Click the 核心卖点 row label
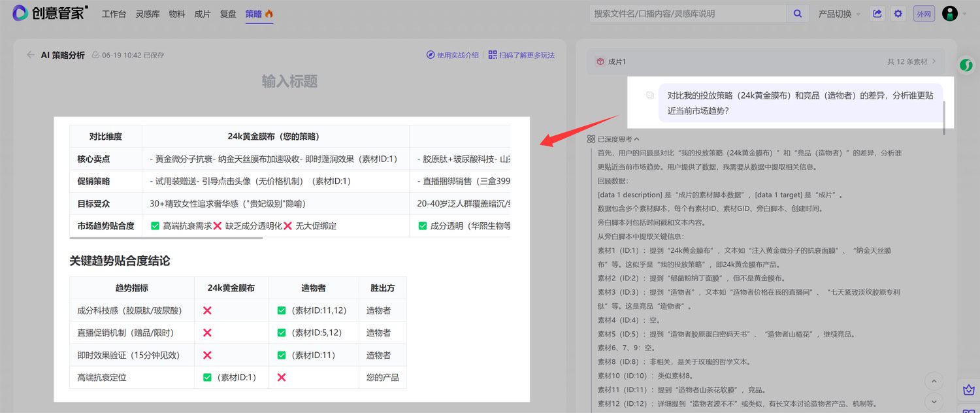980x413 pixels. tap(93, 159)
